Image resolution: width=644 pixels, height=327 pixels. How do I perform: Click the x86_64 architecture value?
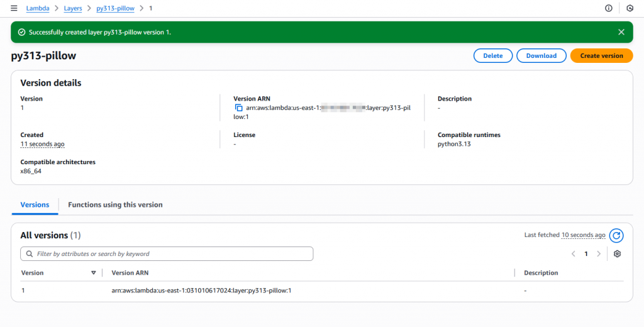[31, 171]
